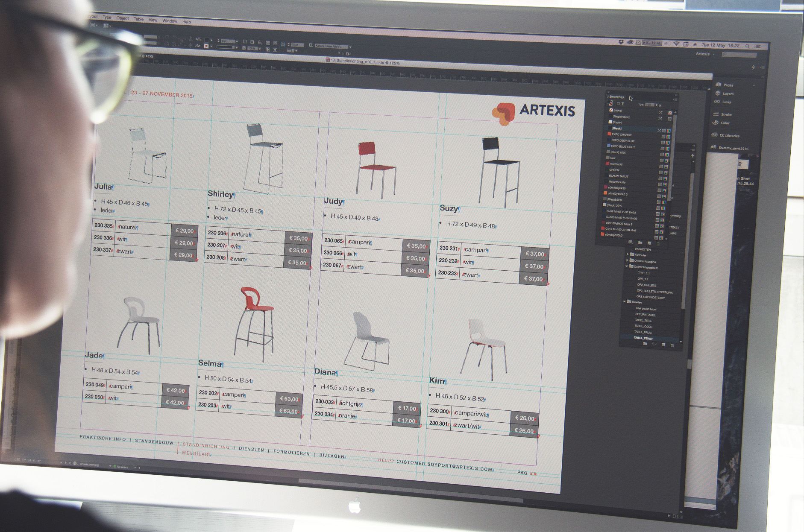Click the Clear Overrides icon in Paragraph Styles
The height and width of the screenshot is (532, 804).
654,344
